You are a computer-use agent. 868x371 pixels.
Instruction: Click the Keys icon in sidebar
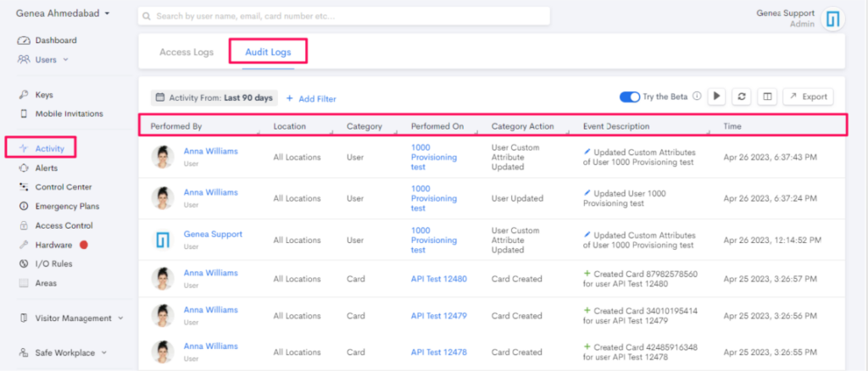(x=23, y=95)
